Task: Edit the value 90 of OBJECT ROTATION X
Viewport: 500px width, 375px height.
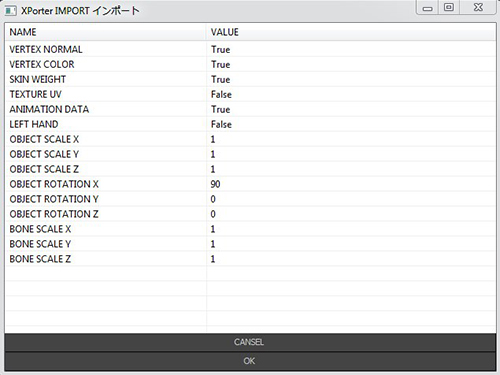Action: [x=215, y=184]
